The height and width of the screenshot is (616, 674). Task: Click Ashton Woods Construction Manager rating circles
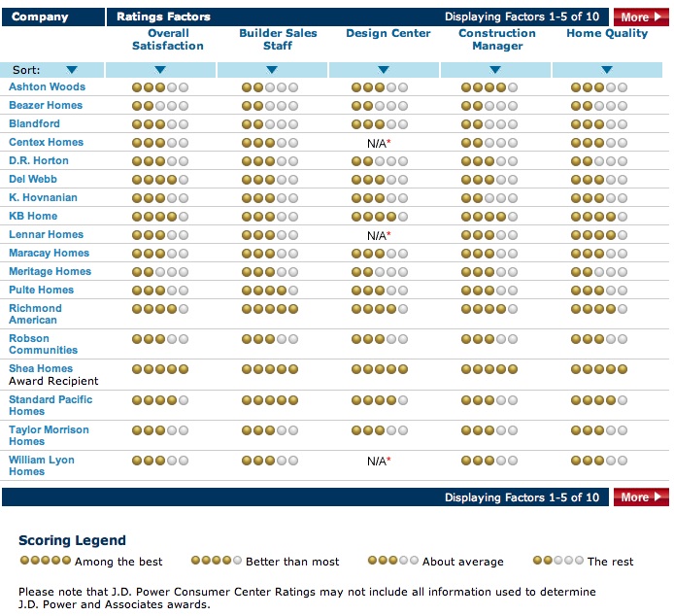pos(489,87)
